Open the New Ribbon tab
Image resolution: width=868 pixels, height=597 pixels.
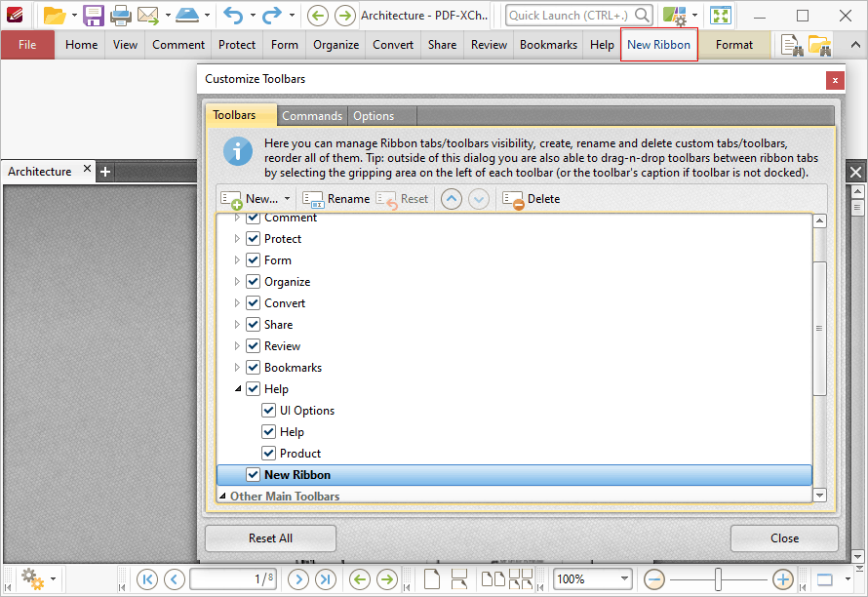point(658,45)
